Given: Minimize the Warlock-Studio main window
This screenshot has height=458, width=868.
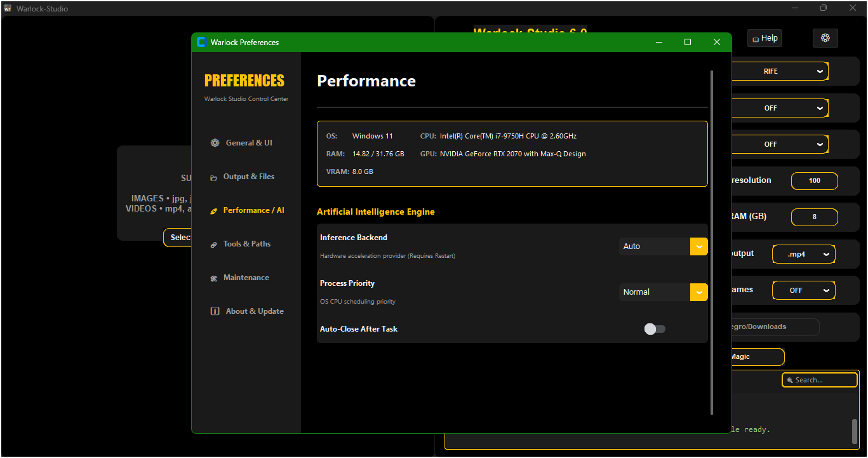Looking at the screenshot, I should [x=794, y=8].
